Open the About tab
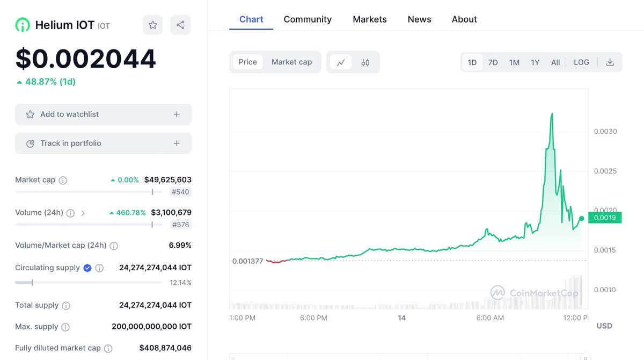Image resolution: width=644 pixels, height=360 pixels. point(464,19)
